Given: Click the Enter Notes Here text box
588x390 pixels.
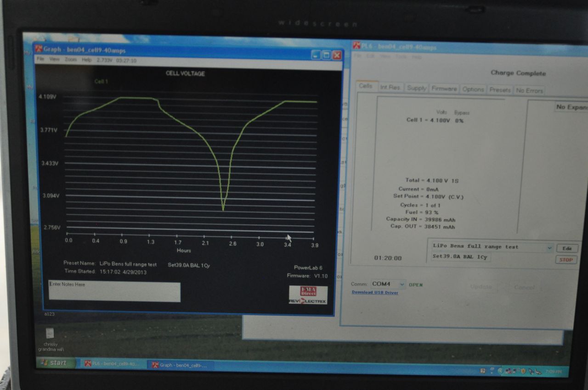Looking at the screenshot, I should click(114, 292).
